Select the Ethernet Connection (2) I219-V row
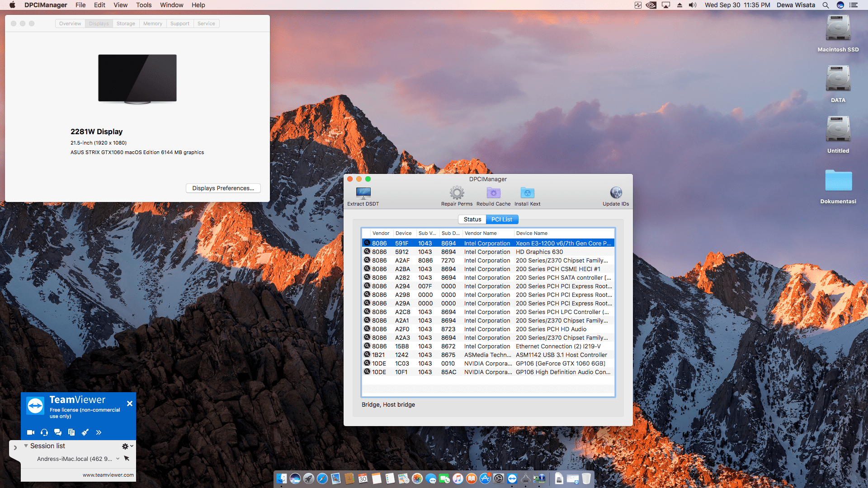Screen dimensions: 868x488 [x=488, y=346]
